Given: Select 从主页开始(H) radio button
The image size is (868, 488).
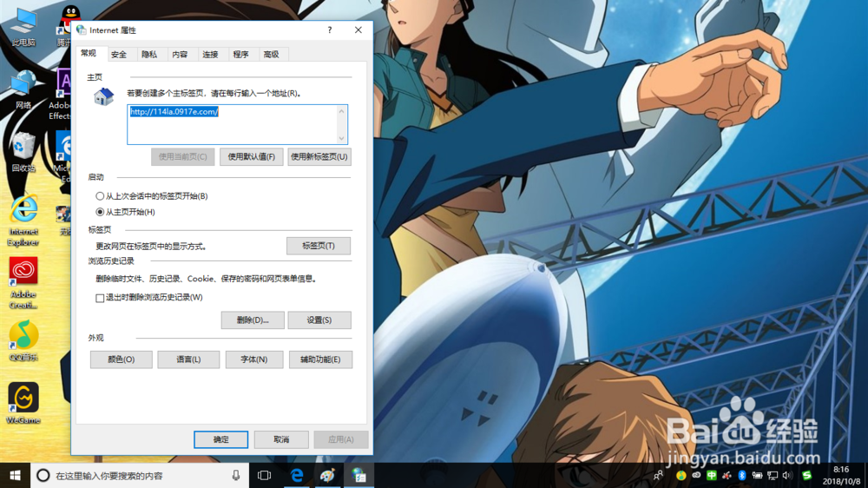Looking at the screenshot, I should (100, 212).
